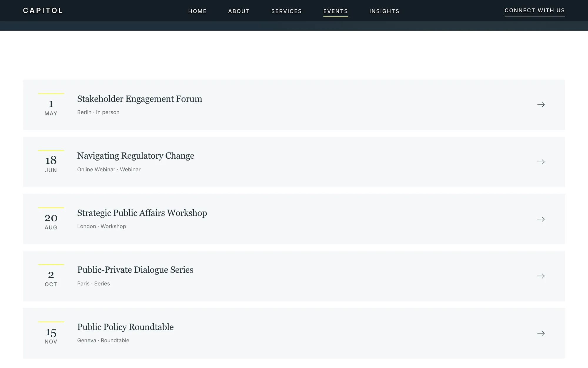The image size is (588, 368).
Task: Click the arrow for Public Policy Roundtable
Action: pos(541,333)
